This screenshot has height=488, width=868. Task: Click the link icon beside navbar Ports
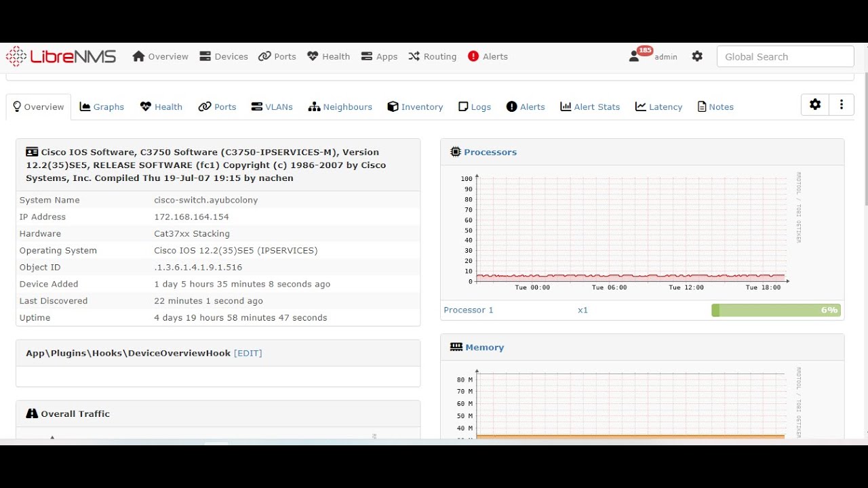pyautogui.click(x=264, y=56)
